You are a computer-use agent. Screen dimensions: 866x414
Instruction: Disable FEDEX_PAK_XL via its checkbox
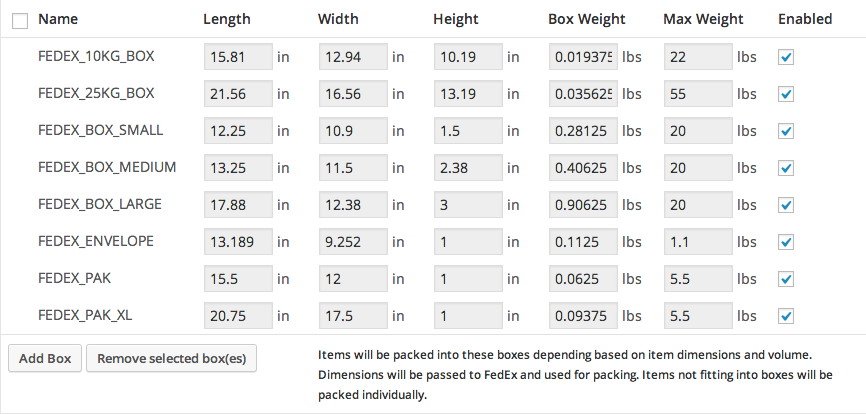(786, 316)
